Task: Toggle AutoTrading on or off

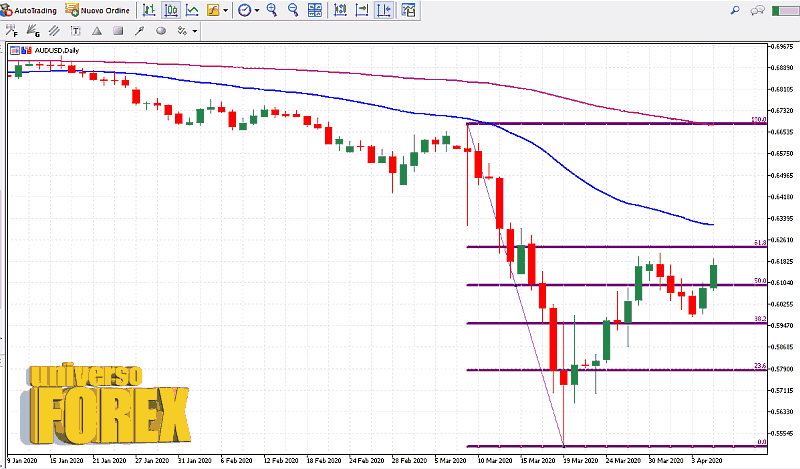Action: pyautogui.click(x=30, y=10)
